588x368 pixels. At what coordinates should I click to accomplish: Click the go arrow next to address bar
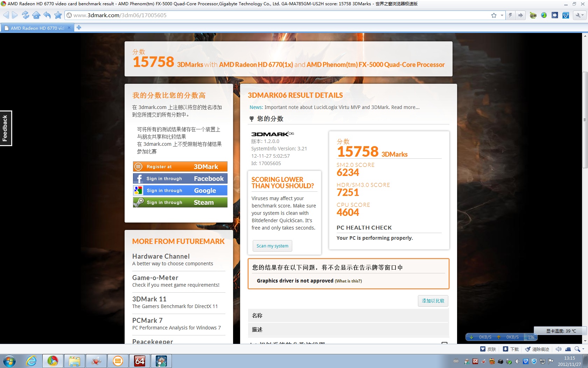coord(520,15)
